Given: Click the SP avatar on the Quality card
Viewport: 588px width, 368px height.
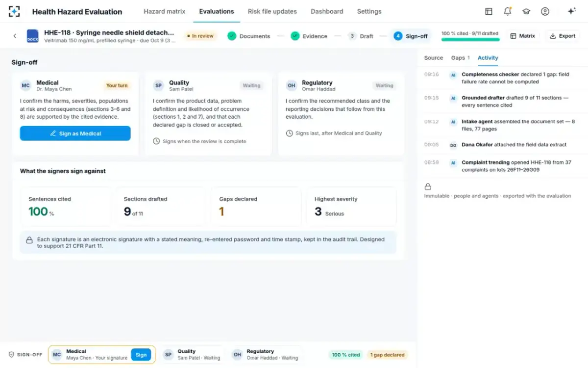Looking at the screenshot, I should (158, 85).
